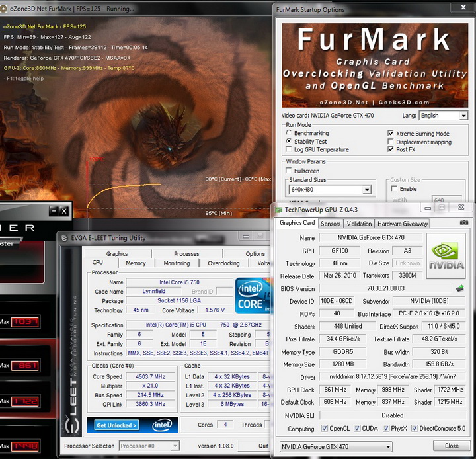Click the Driver version field in GPU-Z
The width and height of the screenshot is (476, 459).
point(393,376)
